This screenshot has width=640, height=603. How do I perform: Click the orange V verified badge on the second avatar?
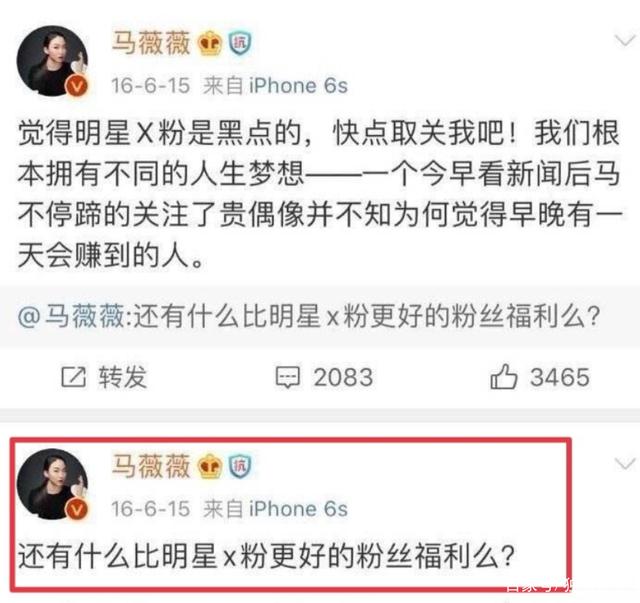[78, 509]
